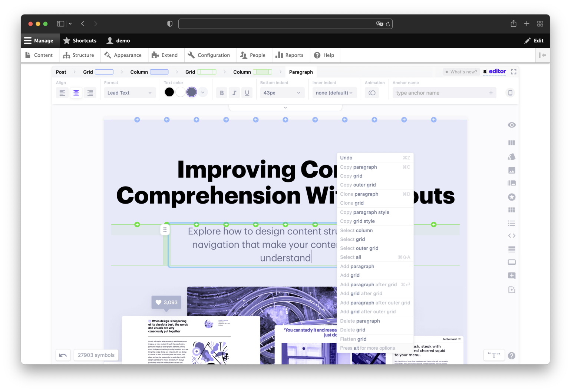Click the star badge icon in sidebar
This screenshot has height=392, width=571.
pos(512,197)
